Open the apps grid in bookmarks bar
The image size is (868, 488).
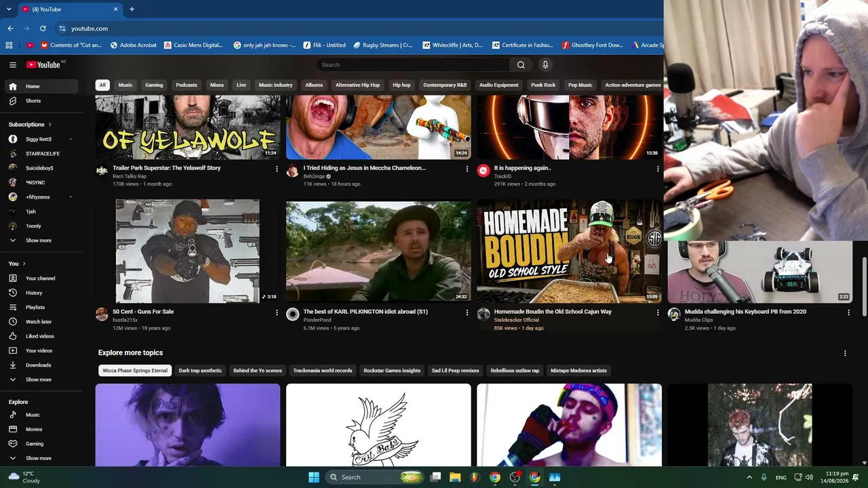[9, 45]
